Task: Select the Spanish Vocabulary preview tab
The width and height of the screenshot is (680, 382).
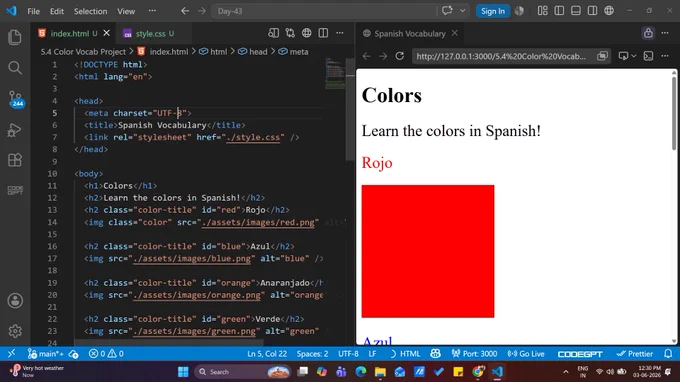Action: [410, 33]
